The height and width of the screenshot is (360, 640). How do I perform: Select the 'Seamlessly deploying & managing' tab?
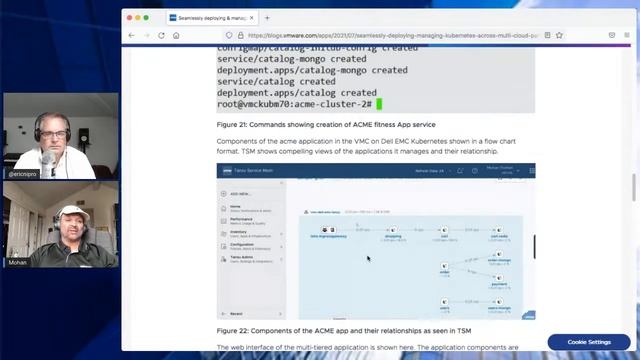(x=212, y=18)
